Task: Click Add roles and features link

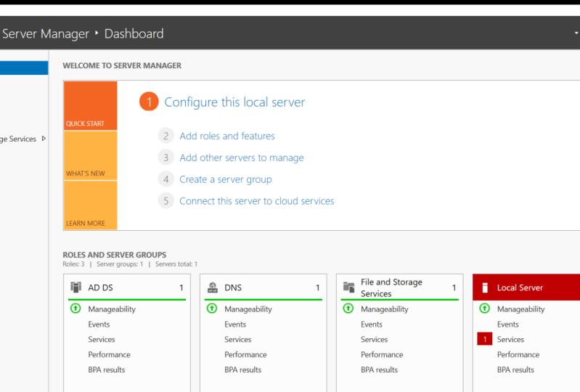Action: 227,136
